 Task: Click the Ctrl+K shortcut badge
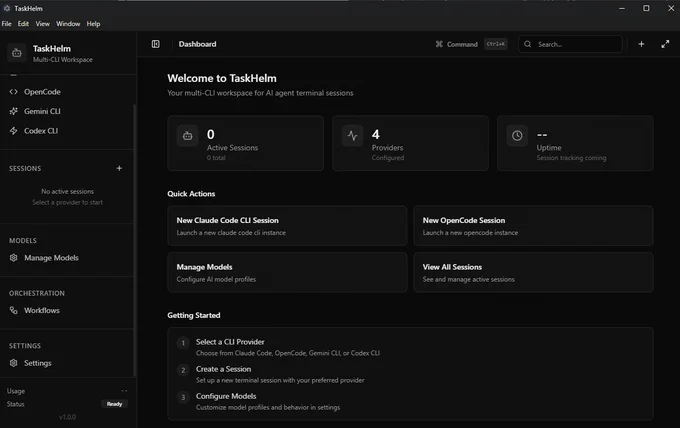click(496, 44)
